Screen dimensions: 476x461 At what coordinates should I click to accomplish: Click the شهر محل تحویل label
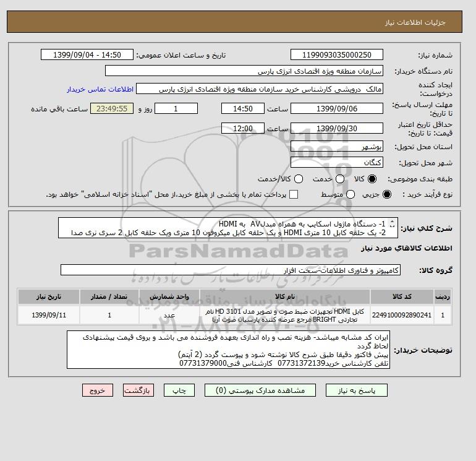tap(426, 163)
